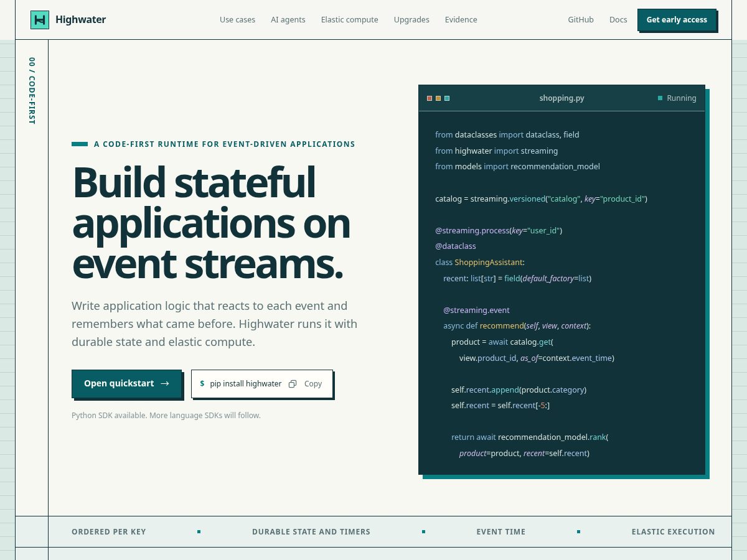Image resolution: width=747 pixels, height=560 pixels.
Task: Click 'return await recommendation_model.rank(' line
Action: 530,437
